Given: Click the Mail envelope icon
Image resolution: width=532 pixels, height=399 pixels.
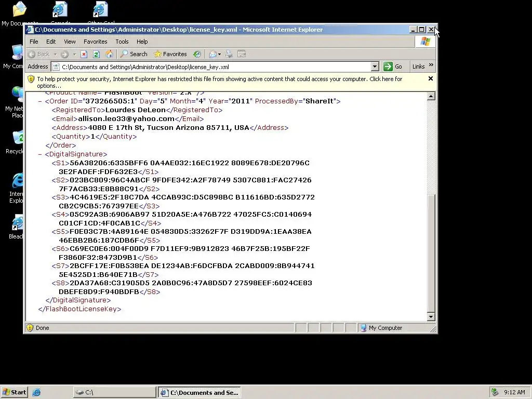Looking at the screenshot, I should tap(212, 54).
